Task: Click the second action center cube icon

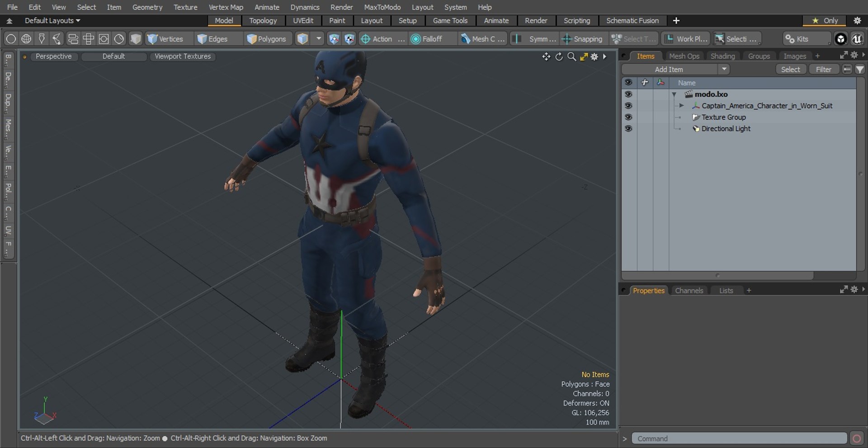Action: pyautogui.click(x=349, y=39)
